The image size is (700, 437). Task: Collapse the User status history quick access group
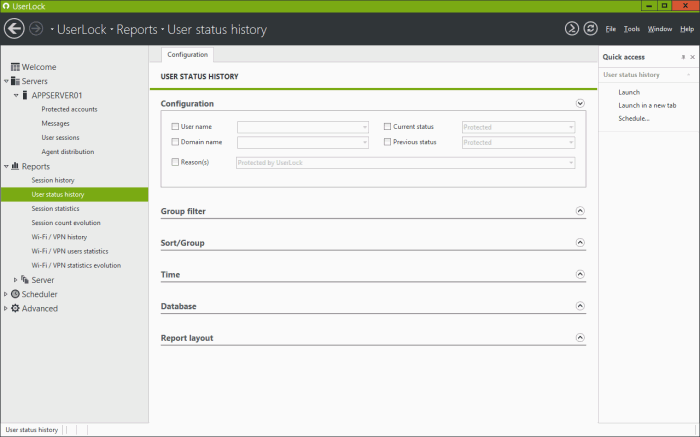pos(688,75)
